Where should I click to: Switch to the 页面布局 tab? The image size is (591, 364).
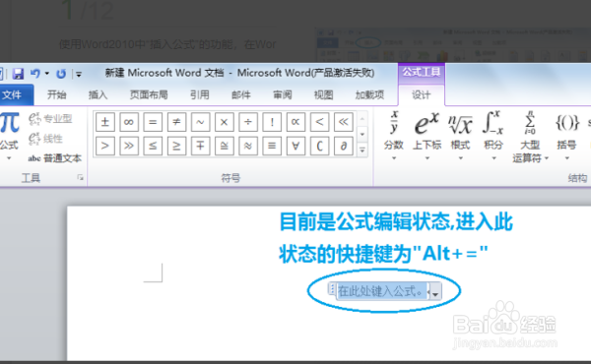[149, 94]
